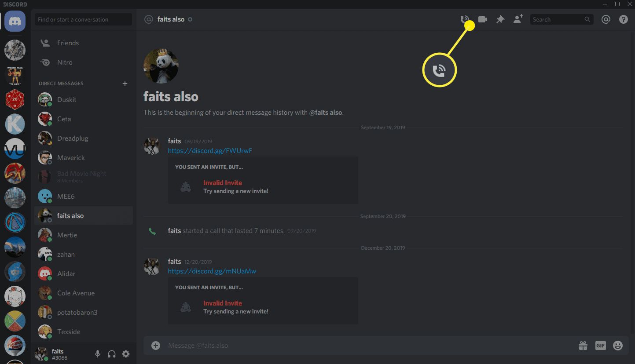Start a voice call with faits also
Image resolution: width=635 pixels, height=364 pixels.
464,19
